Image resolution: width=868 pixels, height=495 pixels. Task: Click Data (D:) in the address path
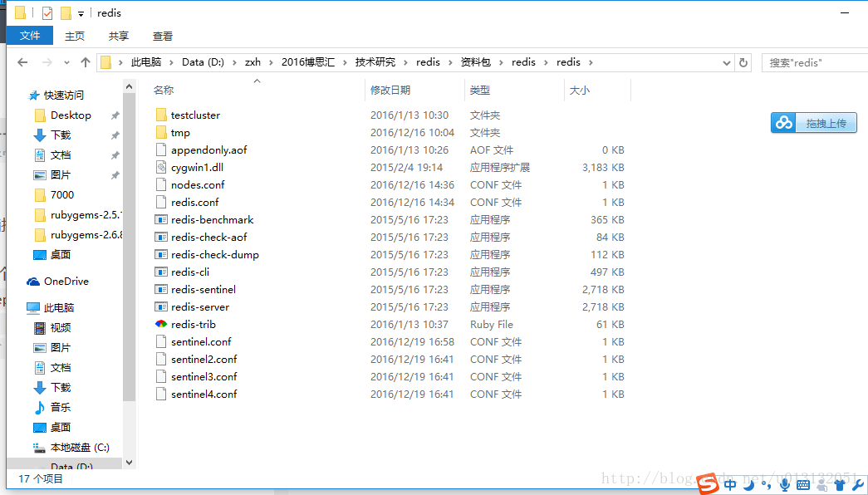[204, 62]
